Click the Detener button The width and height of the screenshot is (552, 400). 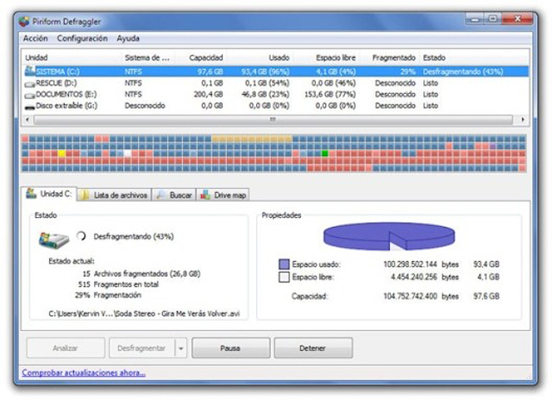[313, 348]
